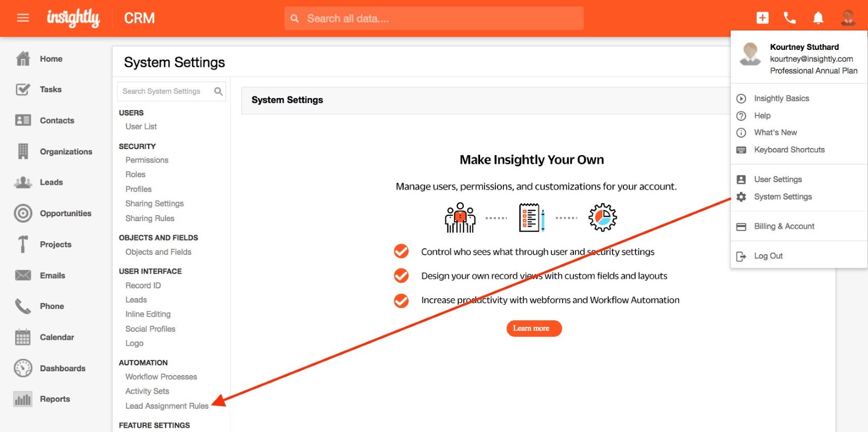Click the Dashboards label in sidebar
The image size is (868, 432).
[x=62, y=369]
